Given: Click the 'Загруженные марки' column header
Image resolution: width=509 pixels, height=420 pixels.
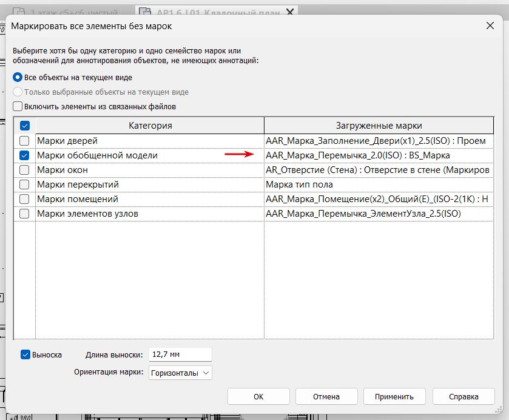Looking at the screenshot, I should coord(379,126).
